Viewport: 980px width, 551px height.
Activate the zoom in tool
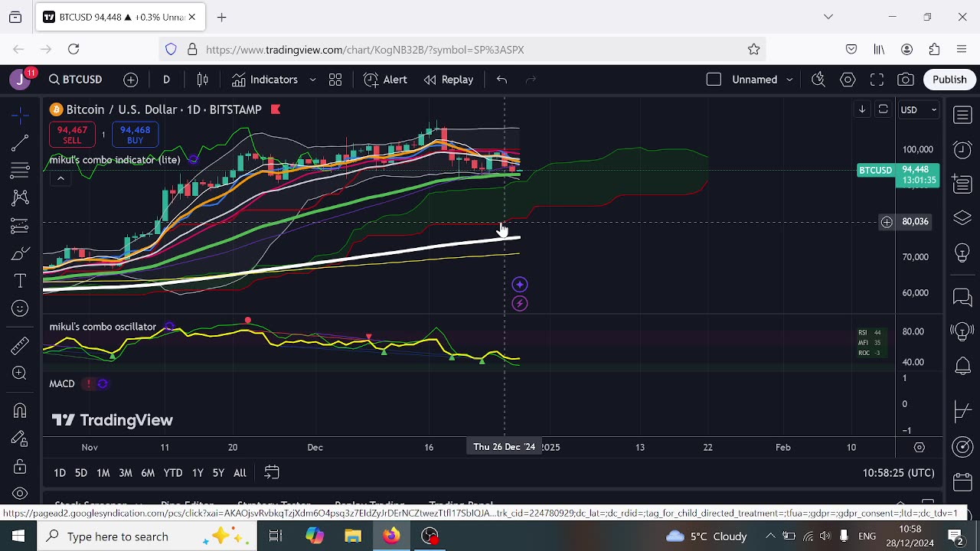[x=21, y=373]
